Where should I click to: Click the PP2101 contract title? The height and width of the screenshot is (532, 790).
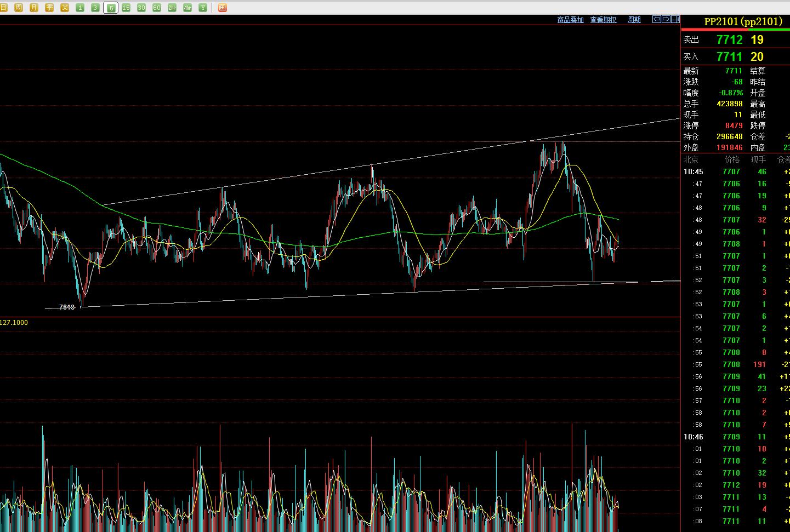[743, 21]
